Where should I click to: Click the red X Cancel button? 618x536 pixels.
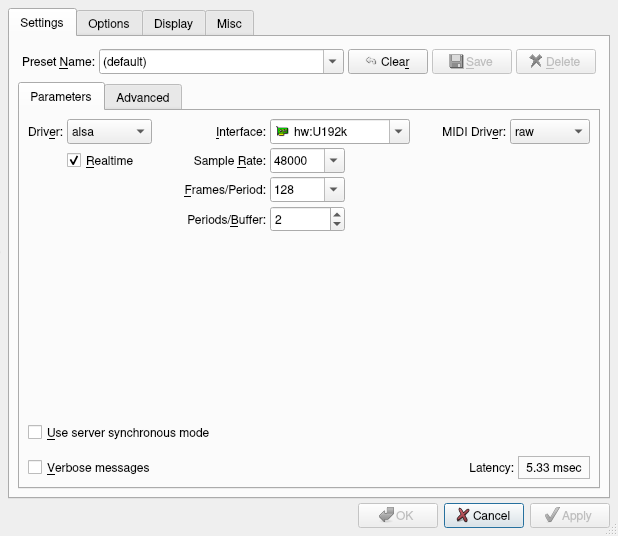click(x=483, y=516)
